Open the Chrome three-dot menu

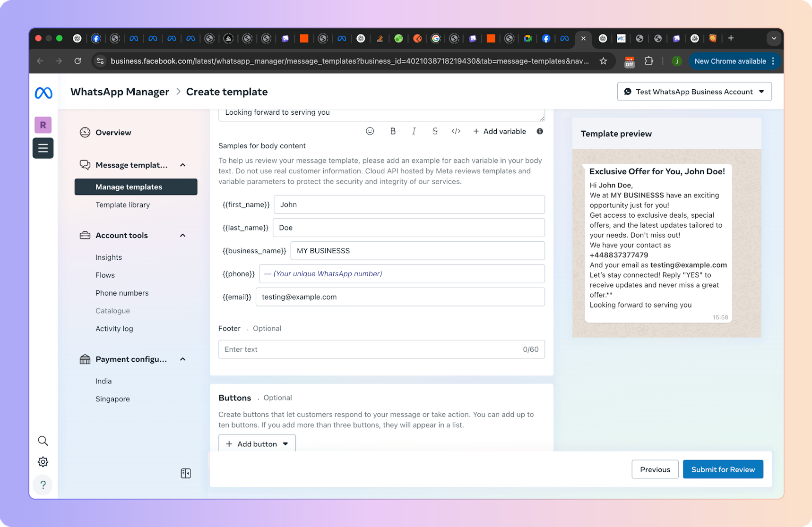773,61
